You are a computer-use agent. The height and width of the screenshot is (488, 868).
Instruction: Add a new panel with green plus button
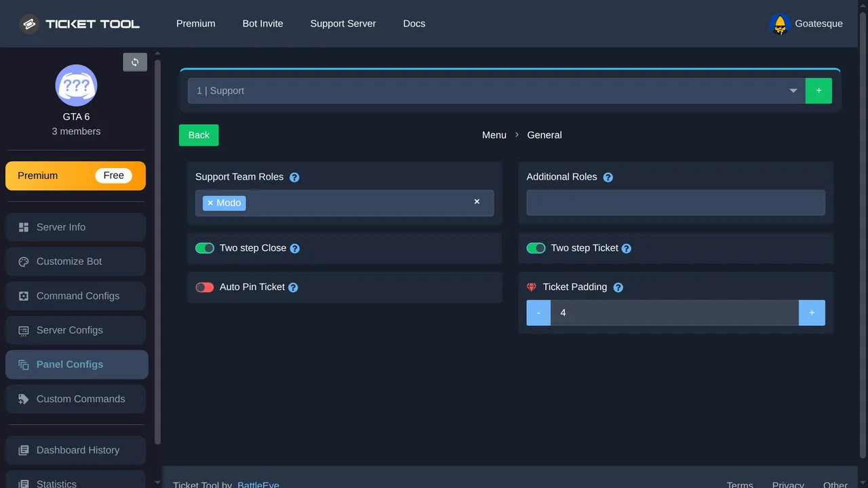[818, 91]
